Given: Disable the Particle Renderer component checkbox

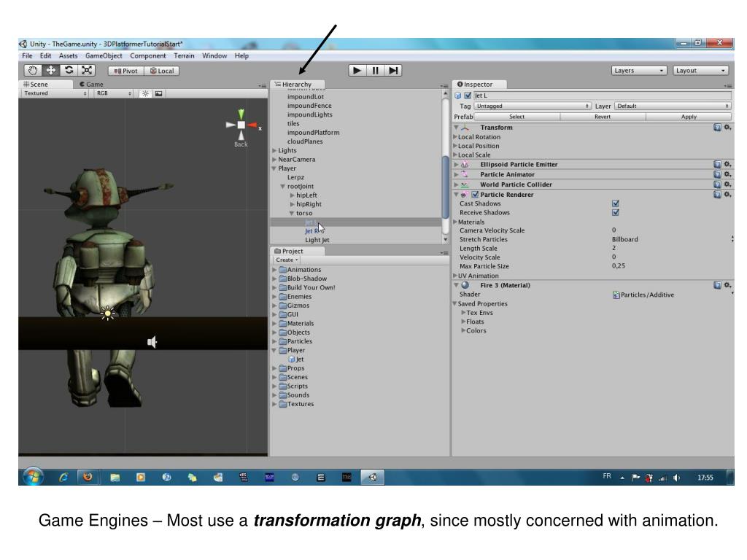Looking at the screenshot, I should point(475,195).
